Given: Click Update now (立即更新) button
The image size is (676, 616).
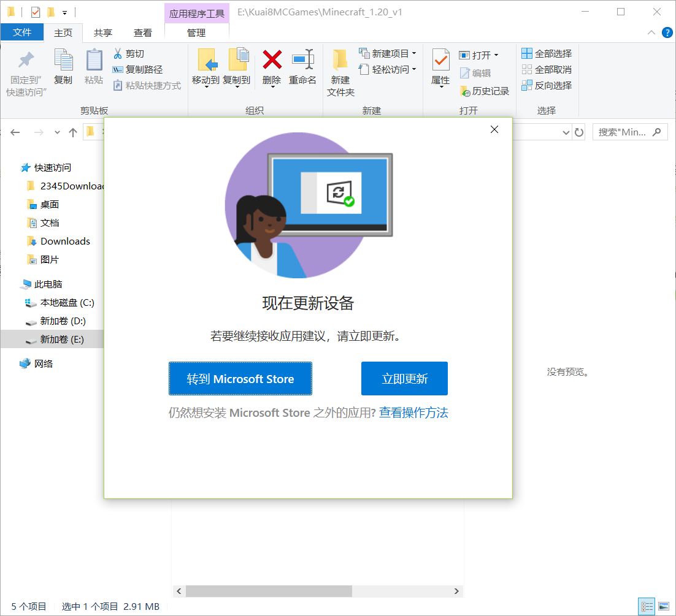Looking at the screenshot, I should coord(404,379).
